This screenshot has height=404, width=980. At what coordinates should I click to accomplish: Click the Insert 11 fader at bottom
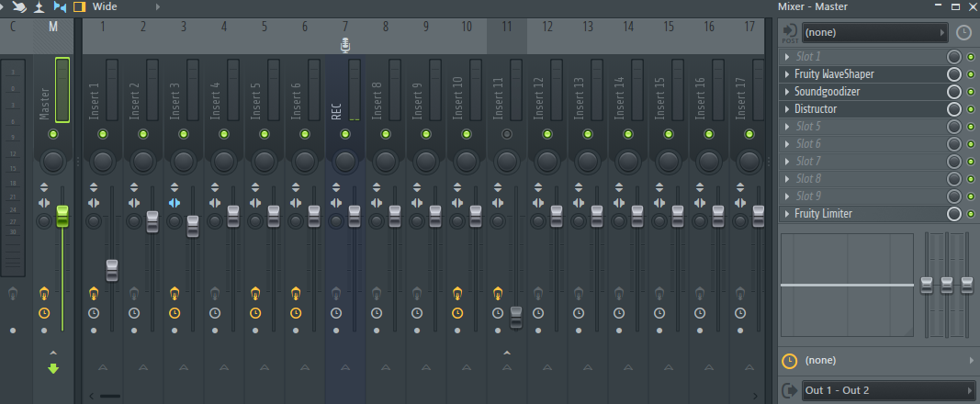pyautogui.click(x=515, y=318)
